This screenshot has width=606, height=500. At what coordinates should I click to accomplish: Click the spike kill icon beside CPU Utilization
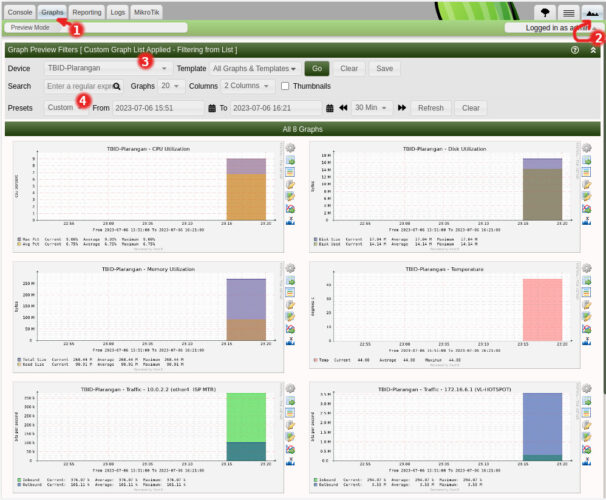(290, 221)
